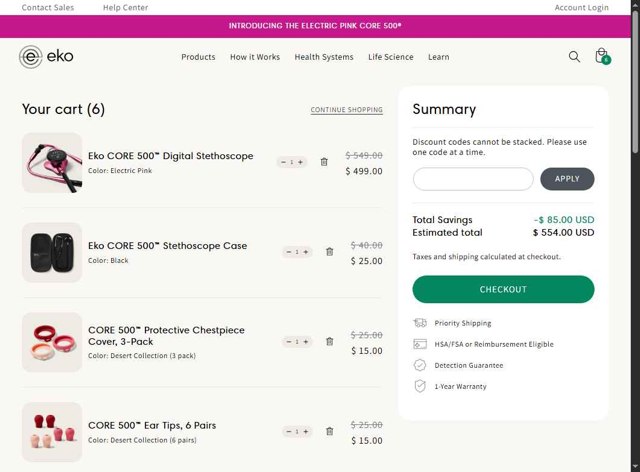Image resolution: width=640 pixels, height=472 pixels.
Task: Click the Electric Pink CORE 500 banner
Action: 315,26
